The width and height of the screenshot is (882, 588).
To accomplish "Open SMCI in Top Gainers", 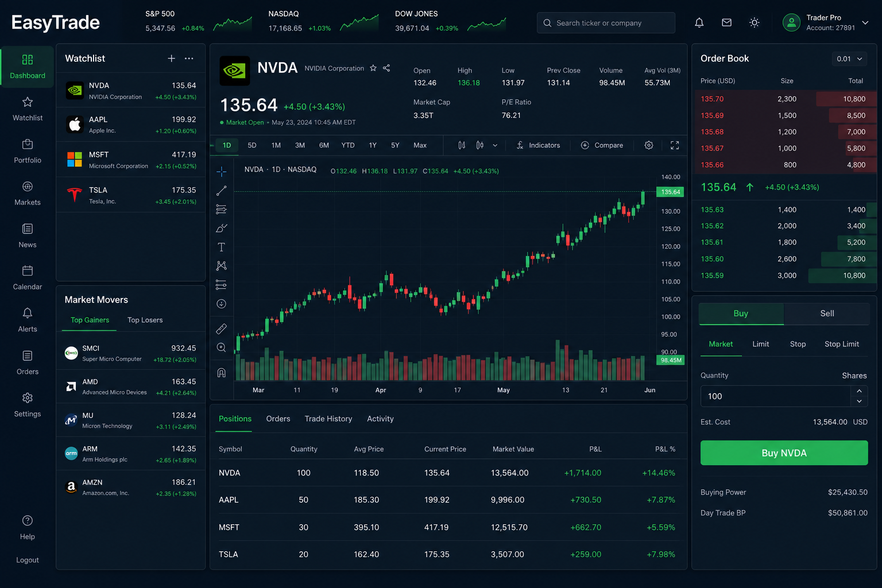I will click(131, 353).
